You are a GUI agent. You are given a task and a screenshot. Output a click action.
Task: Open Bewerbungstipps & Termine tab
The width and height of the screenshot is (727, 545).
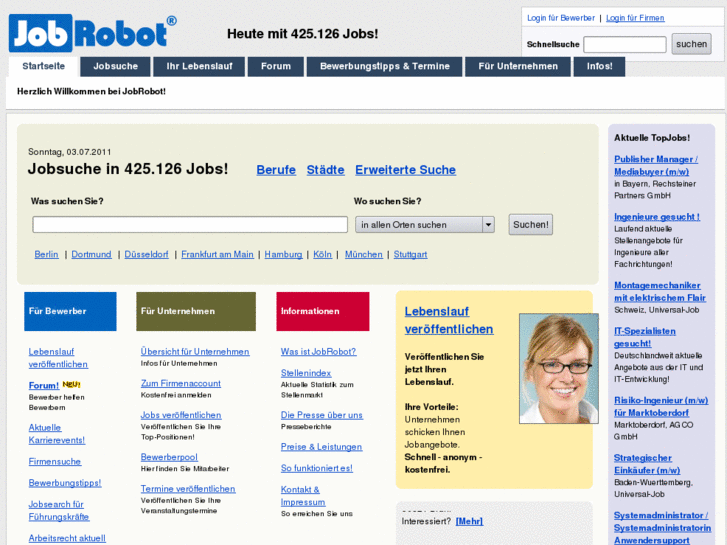point(385,66)
